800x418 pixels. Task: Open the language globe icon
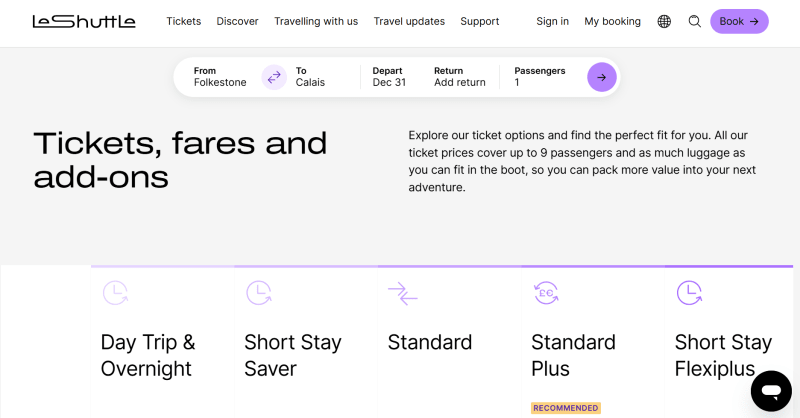[x=664, y=21]
